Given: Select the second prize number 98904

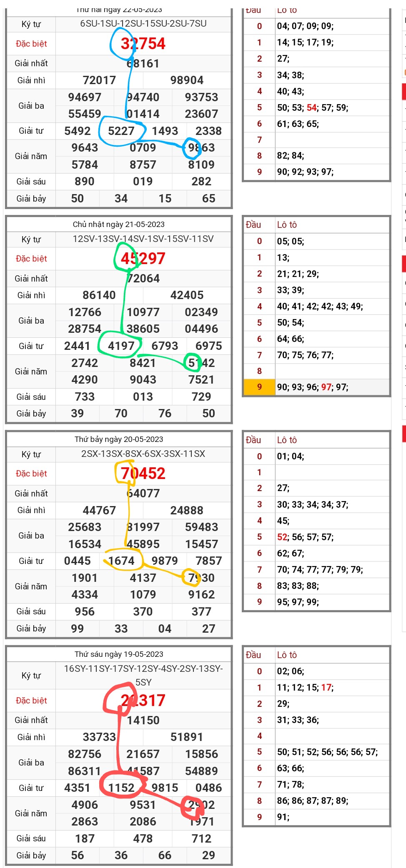Looking at the screenshot, I should click(187, 80).
